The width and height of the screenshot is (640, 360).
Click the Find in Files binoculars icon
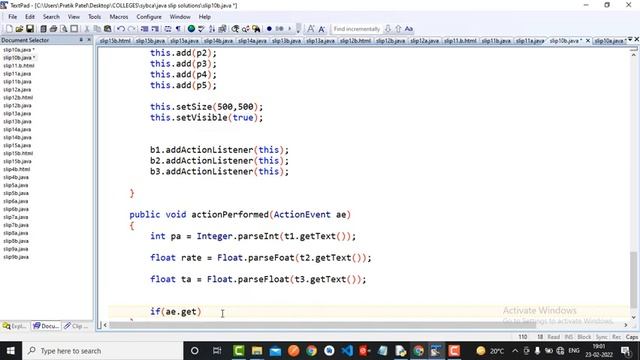[x=256, y=29]
